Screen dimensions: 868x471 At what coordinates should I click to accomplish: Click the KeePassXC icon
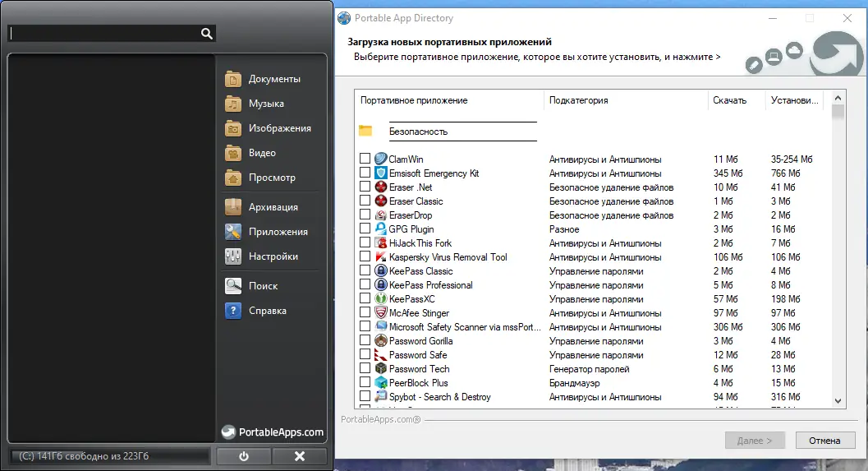coord(381,298)
